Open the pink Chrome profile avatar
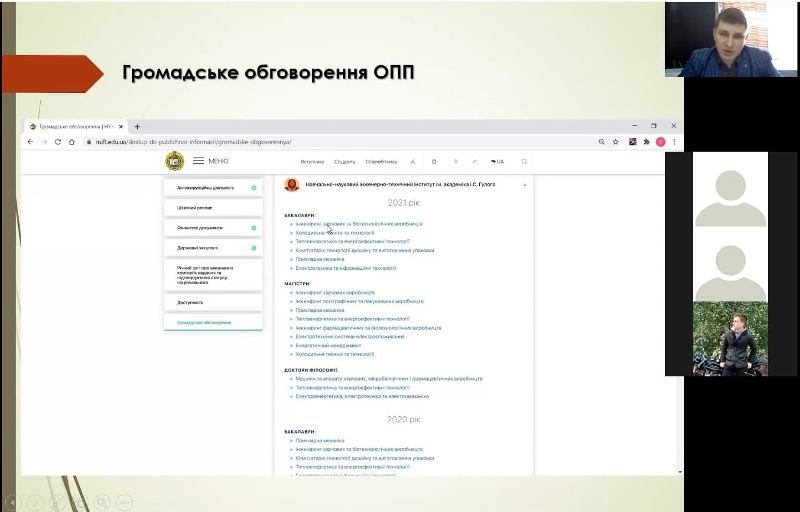This screenshot has width=800, height=512. point(660,142)
